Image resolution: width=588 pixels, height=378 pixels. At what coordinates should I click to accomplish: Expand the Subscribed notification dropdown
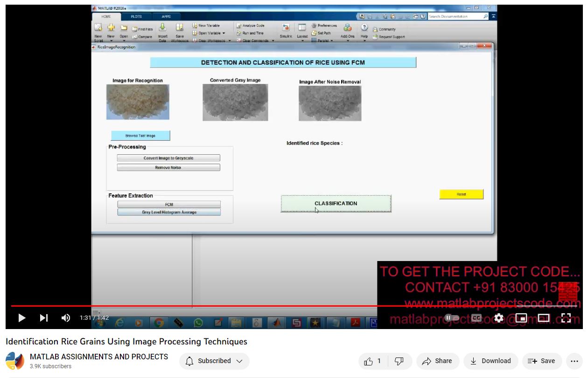pyautogui.click(x=239, y=361)
